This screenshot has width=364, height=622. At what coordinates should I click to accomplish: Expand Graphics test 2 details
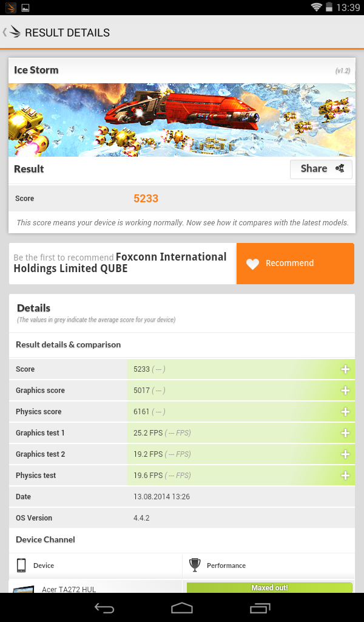tap(345, 454)
